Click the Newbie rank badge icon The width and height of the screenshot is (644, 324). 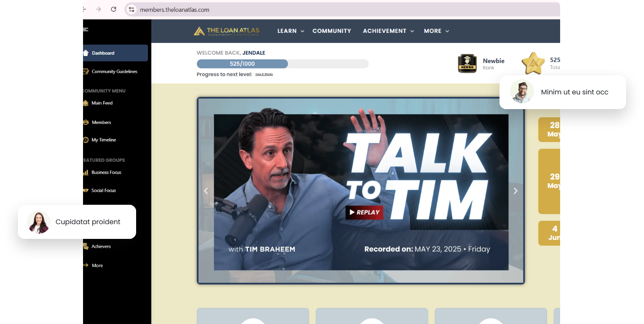(467, 64)
